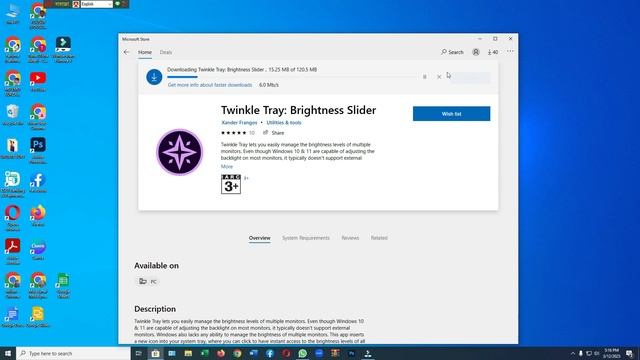Open the Reviews tab
640x360 pixels.
(350, 238)
